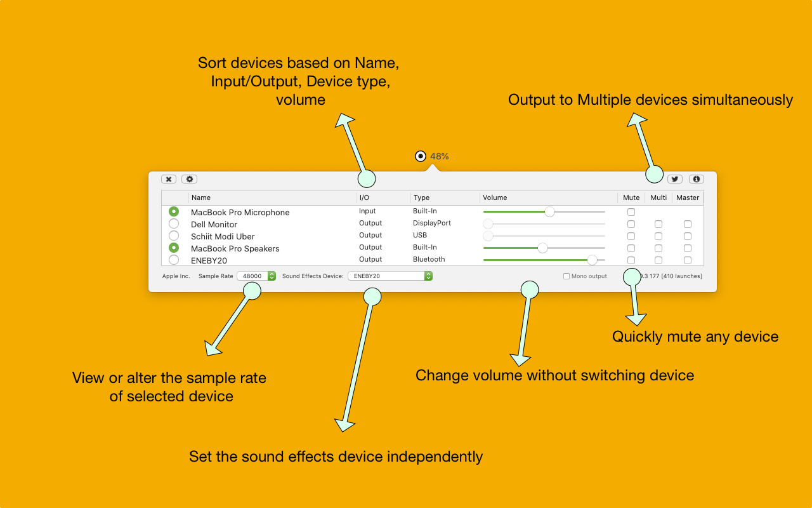Check Multi for MacBook Pro Speakers

pyautogui.click(x=658, y=248)
